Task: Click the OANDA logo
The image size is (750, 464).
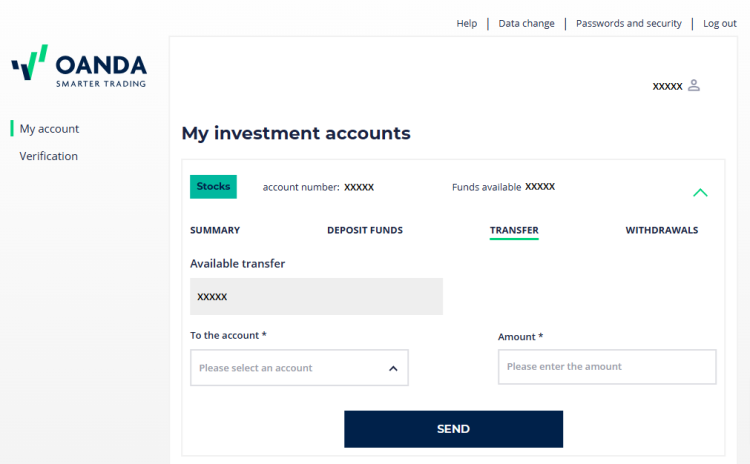Action: coord(79,66)
